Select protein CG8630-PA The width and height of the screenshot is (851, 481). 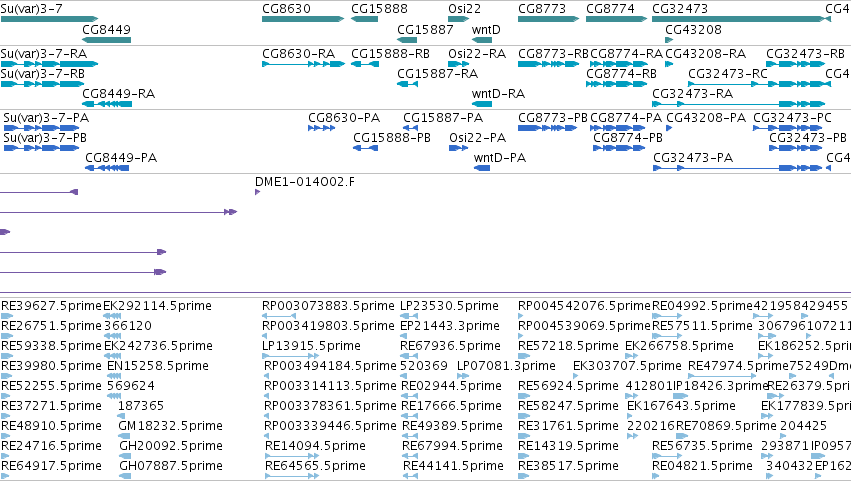(x=344, y=118)
